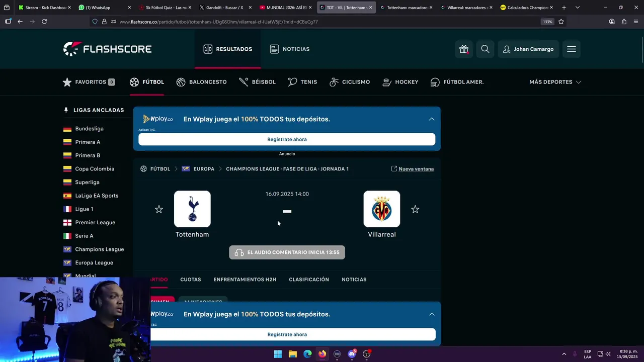This screenshot has height=362, width=644.
Task: Select Hockey in sports menu
Action: (400, 82)
